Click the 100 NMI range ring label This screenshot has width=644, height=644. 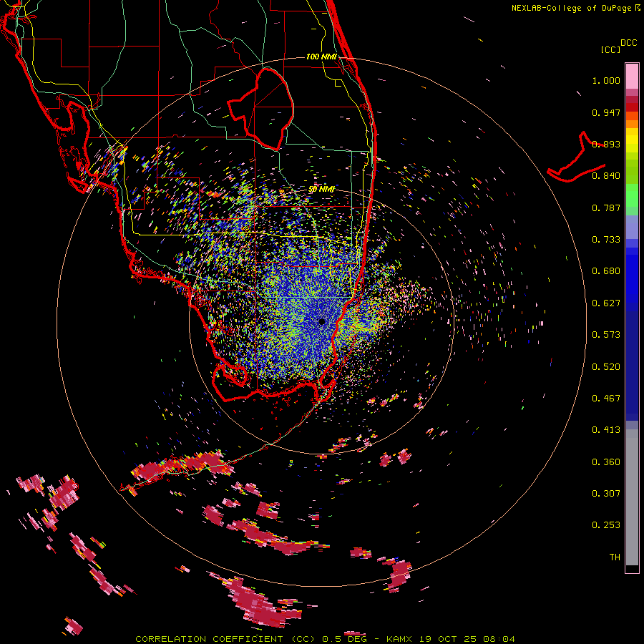(321, 57)
